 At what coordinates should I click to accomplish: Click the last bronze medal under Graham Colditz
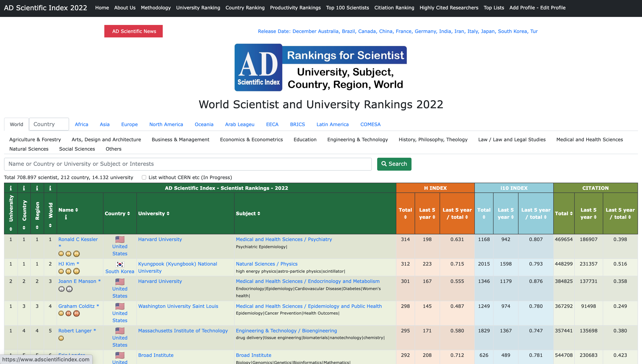[x=76, y=313]
